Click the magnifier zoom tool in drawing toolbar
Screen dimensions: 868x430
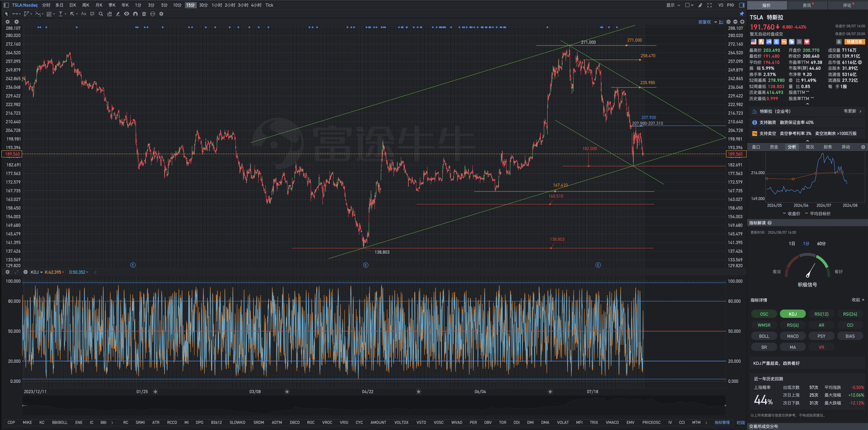click(x=101, y=14)
